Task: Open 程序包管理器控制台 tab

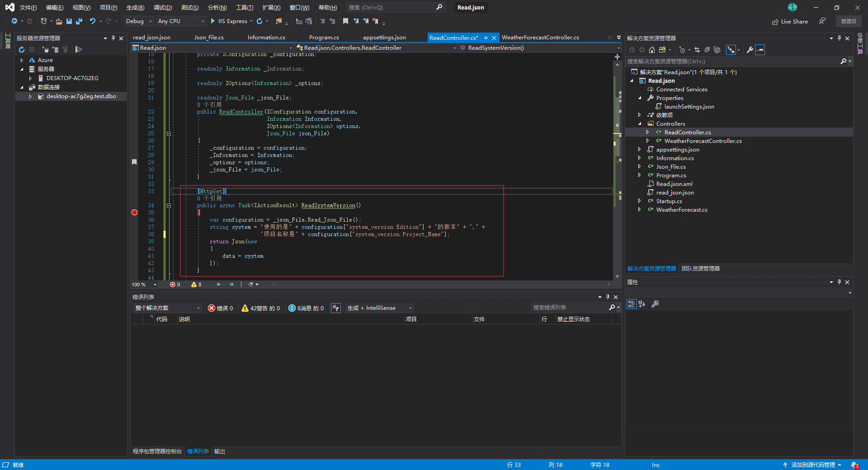Action: (x=157, y=451)
